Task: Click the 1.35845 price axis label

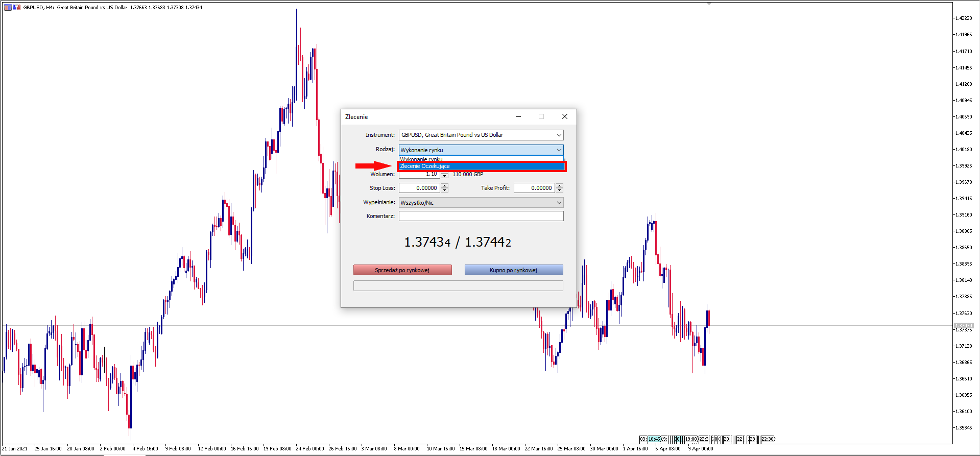Action: pyautogui.click(x=964, y=428)
